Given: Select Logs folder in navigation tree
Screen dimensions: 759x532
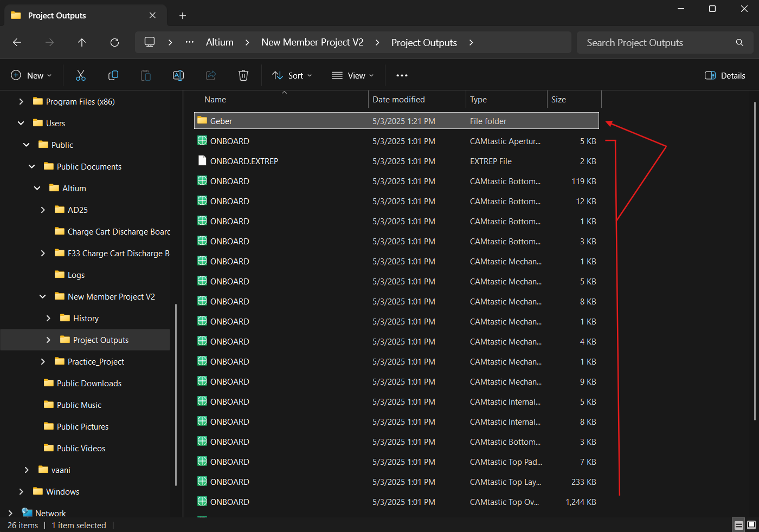Looking at the screenshot, I should click(76, 275).
